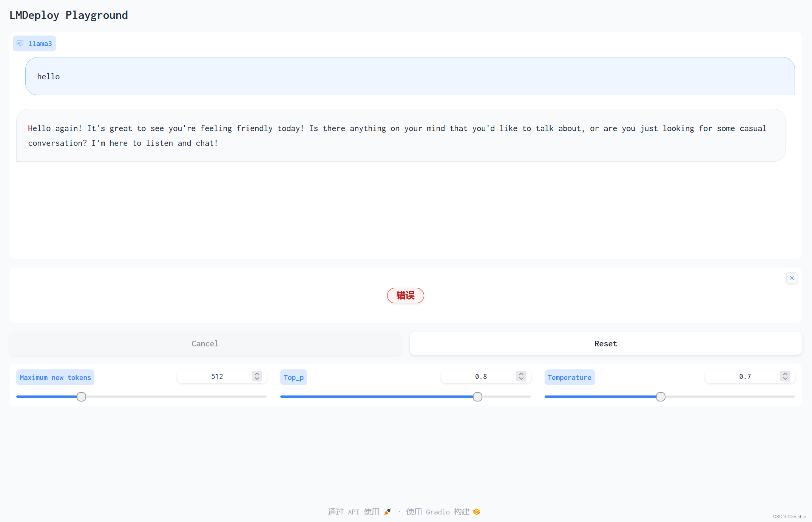This screenshot has width=812, height=522.
Task: Adjust the Maximum new tokens slider
Action: point(80,397)
